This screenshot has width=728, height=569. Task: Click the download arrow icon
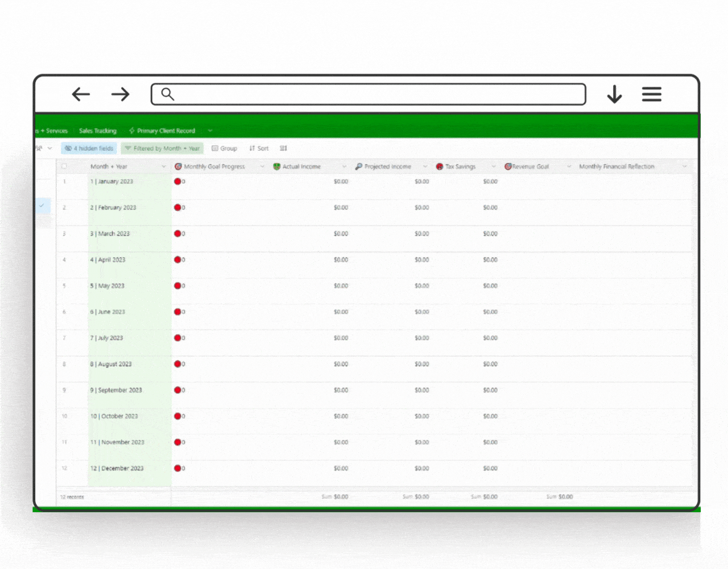614,94
